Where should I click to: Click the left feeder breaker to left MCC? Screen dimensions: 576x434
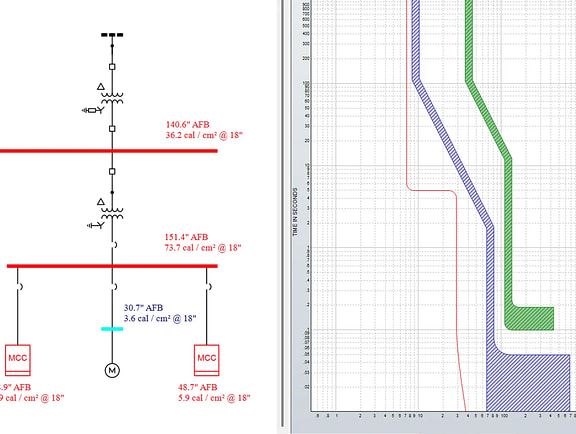click(19, 286)
